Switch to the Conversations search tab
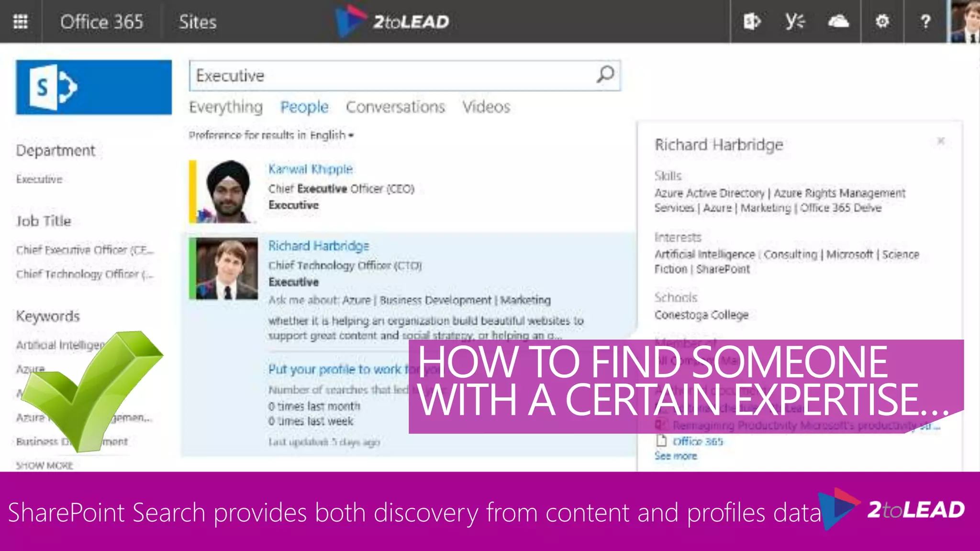Image resolution: width=980 pixels, height=551 pixels. click(x=395, y=107)
